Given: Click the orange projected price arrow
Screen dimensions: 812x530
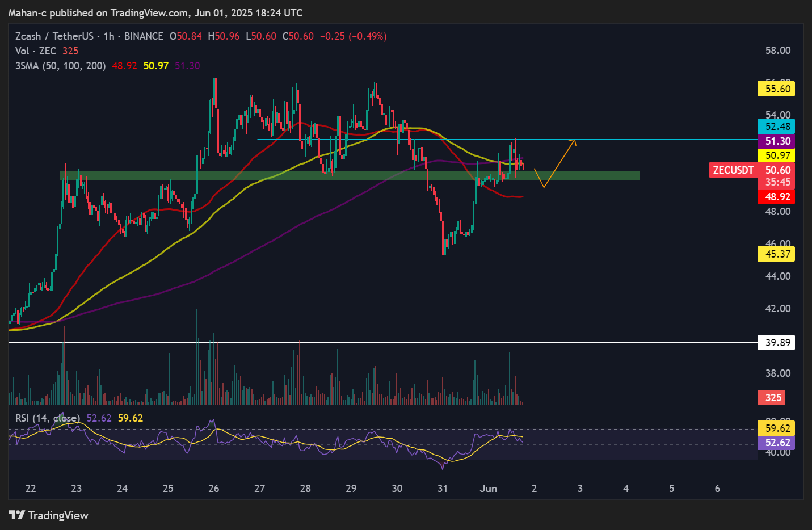Looking at the screenshot, I should click(560, 162).
